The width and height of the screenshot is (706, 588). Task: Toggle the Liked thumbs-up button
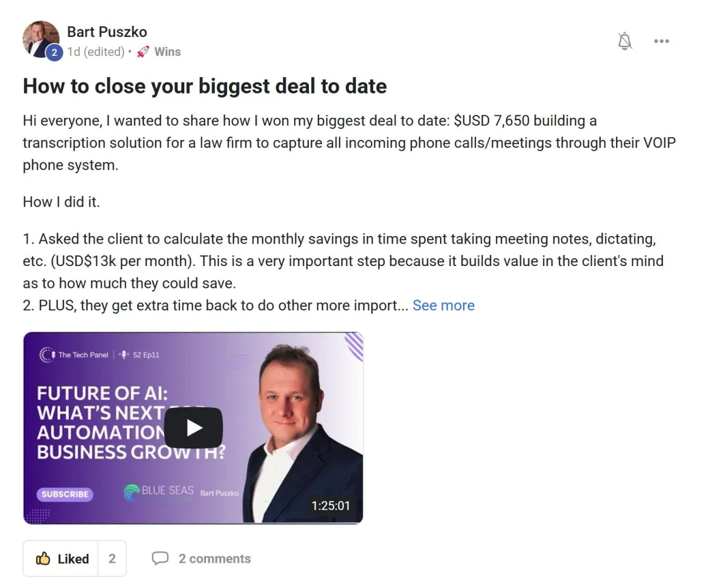pyautogui.click(x=61, y=559)
